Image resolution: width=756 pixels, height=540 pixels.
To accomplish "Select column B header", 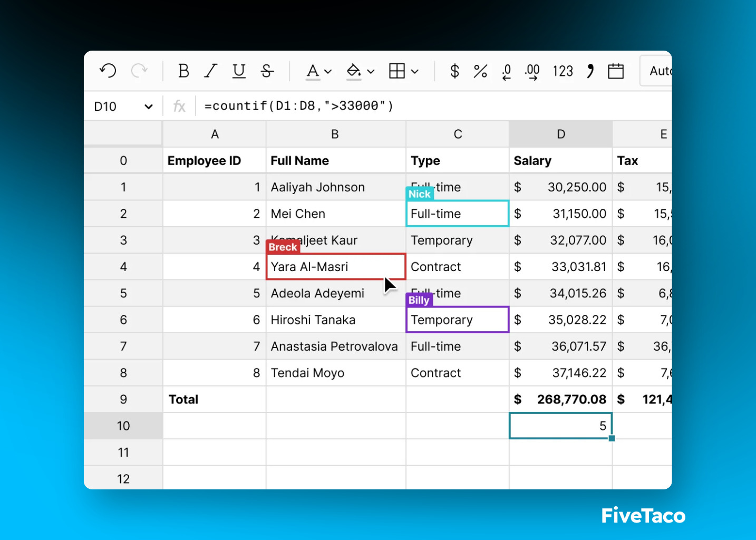I will coord(335,134).
